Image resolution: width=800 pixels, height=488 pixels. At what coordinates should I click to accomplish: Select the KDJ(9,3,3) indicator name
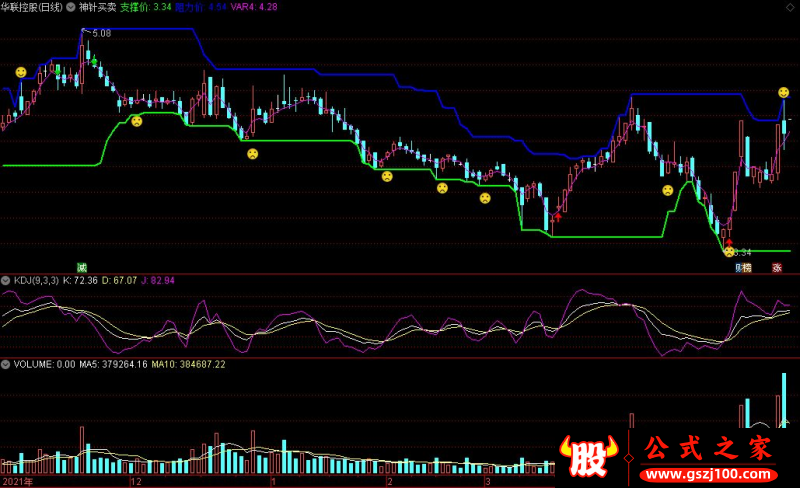coord(36,280)
